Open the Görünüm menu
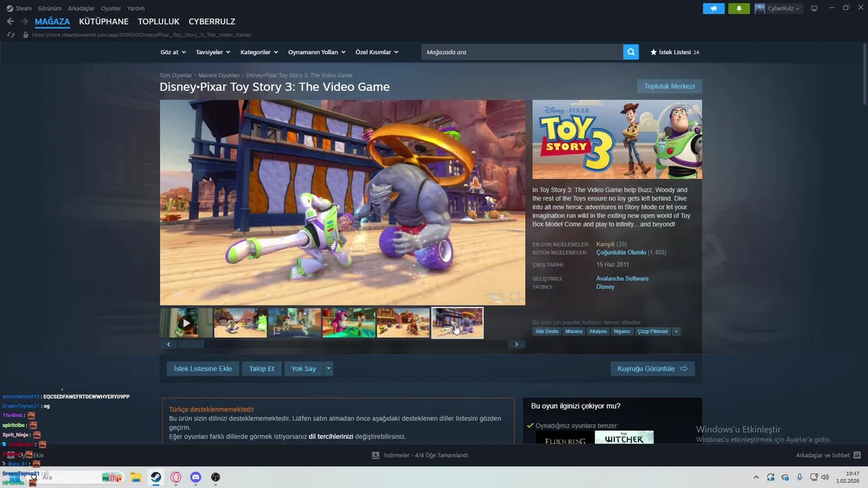The image size is (868, 488). (50, 8)
